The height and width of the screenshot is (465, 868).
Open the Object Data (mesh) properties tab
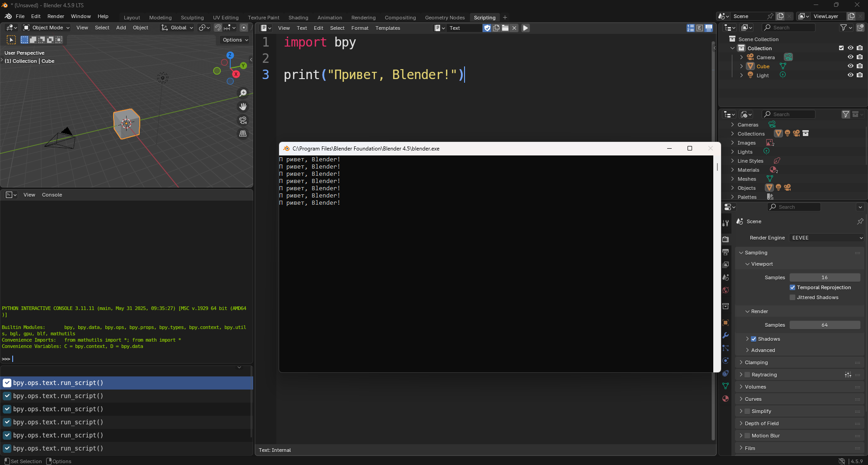(x=726, y=386)
